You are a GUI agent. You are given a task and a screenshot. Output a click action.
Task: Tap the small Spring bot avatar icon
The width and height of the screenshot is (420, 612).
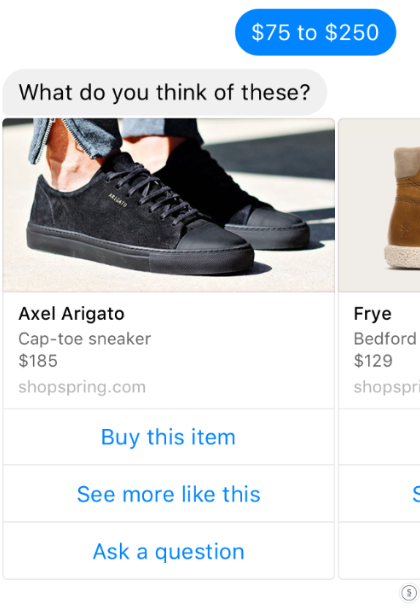409,593
